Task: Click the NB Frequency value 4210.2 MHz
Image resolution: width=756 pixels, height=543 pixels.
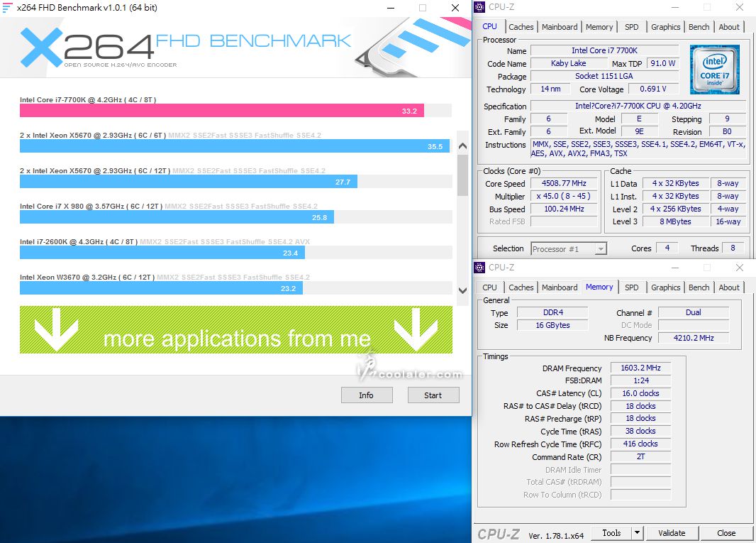Action: [694, 338]
